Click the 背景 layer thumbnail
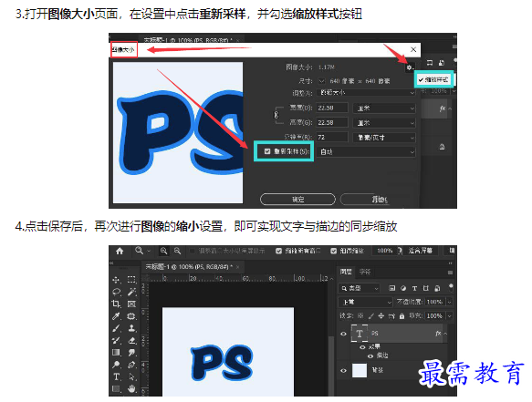532x402 pixels. pyautogui.click(x=360, y=370)
